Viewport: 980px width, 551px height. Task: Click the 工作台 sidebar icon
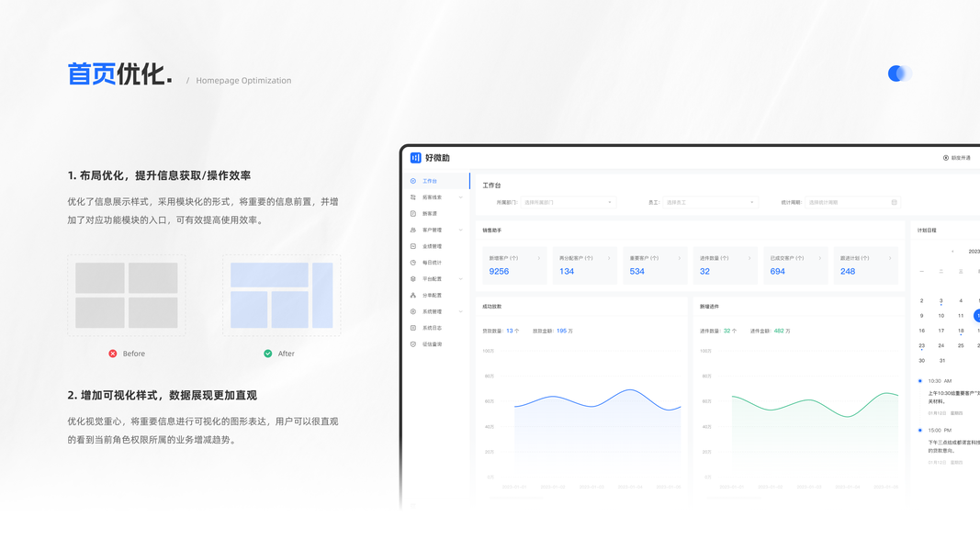click(413, 181)
